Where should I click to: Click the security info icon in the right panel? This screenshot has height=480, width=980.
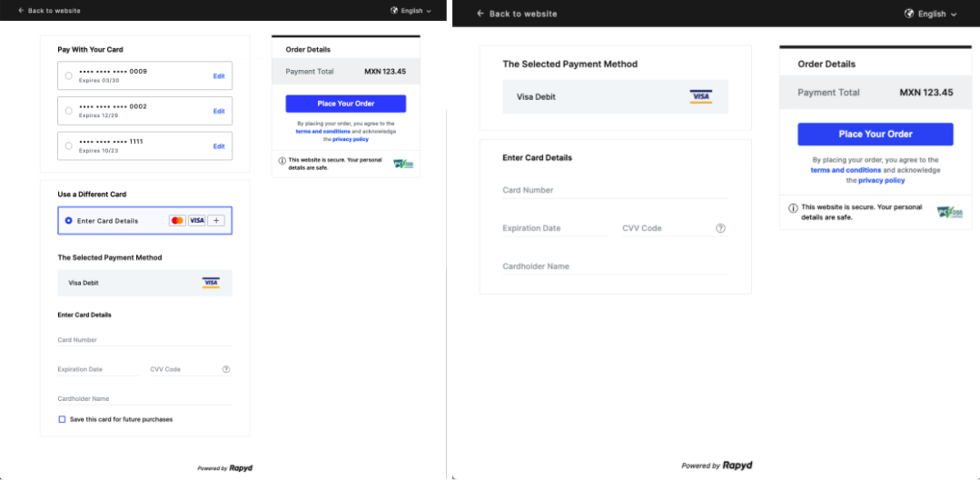[x=793, y=208]
